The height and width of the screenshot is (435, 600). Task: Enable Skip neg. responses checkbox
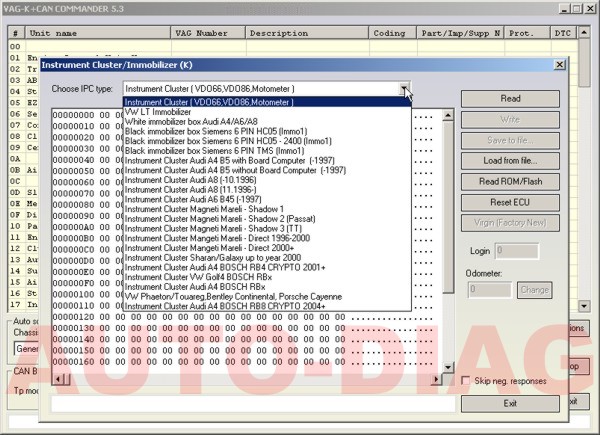click(x=466, y=381)
